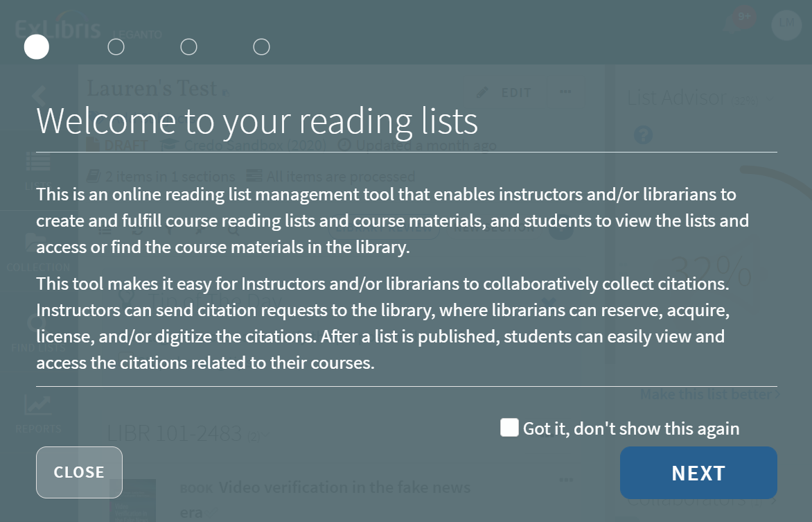This screenshot has height=522, width=812.
Task: Click the List Advisor help question icon
Action: (643, 134)
